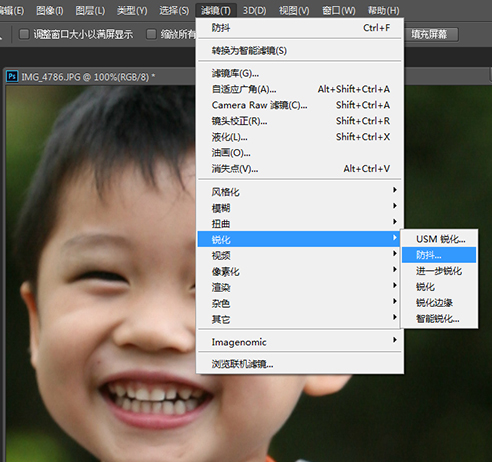Image resolution: width=492 pixels, height=462 pixels.
Task: Open the 3D(D) menu
Action: [x=254, y=11]
